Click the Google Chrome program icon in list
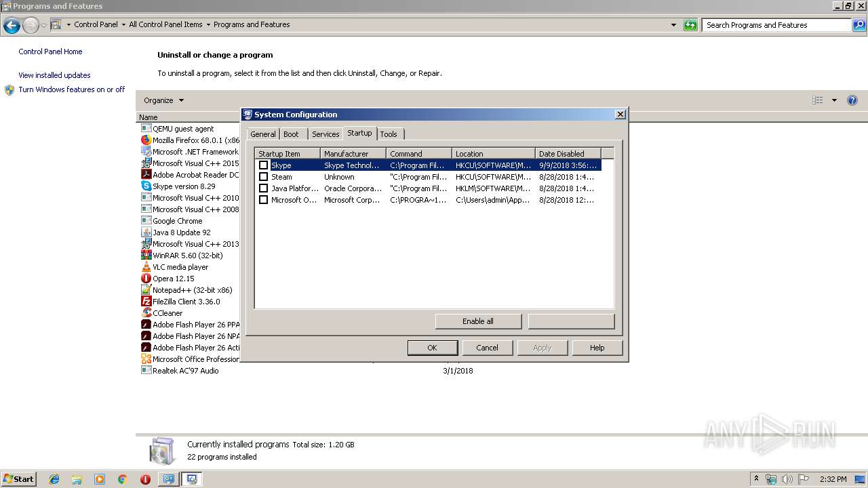 [x=146, y=220]
